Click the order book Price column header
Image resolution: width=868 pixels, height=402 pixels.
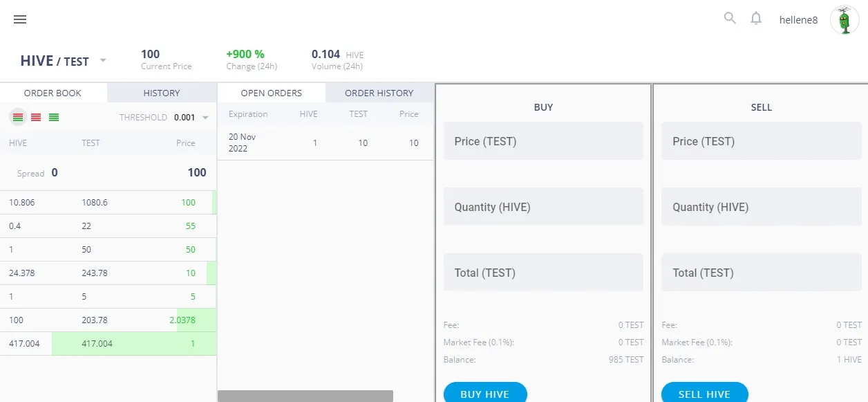click(186, 143)
